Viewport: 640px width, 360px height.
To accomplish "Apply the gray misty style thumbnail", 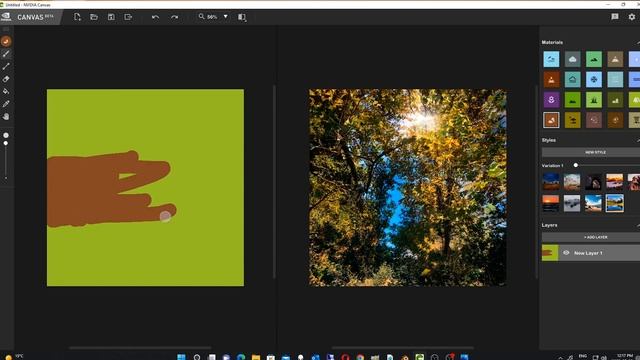I will point(572,203).
